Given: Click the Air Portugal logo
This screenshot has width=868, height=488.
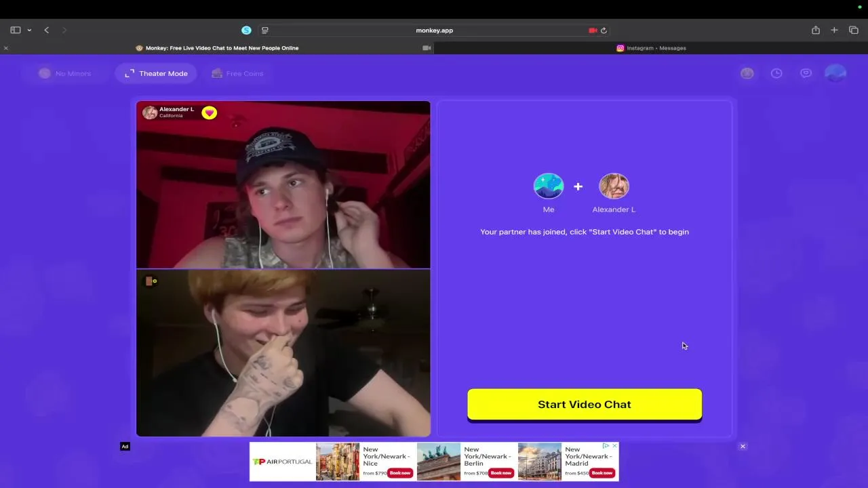Looking at the screenshot, I should tap(282, 462).
